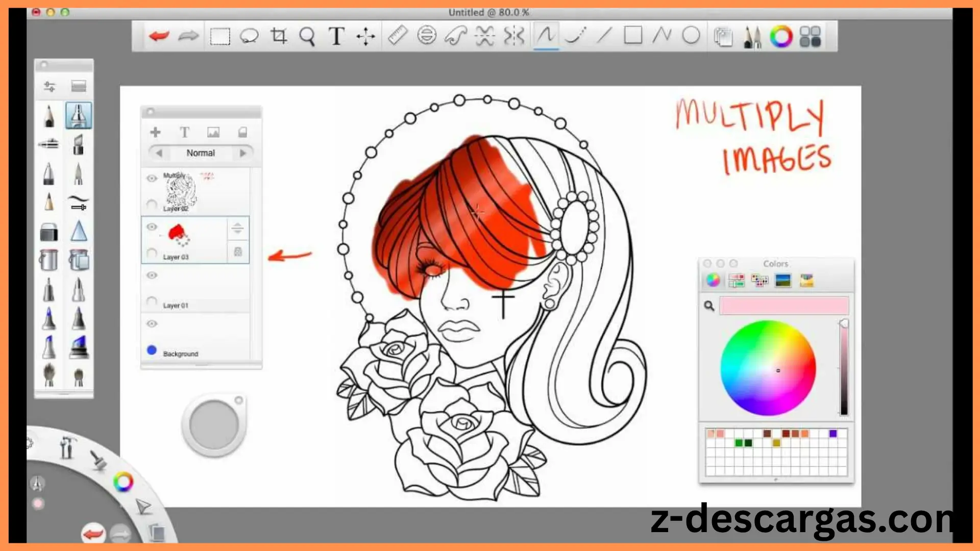Screen dimensions: 980x551
Task: Select the Layer 02 thumbnail
Action: [180, 191]
